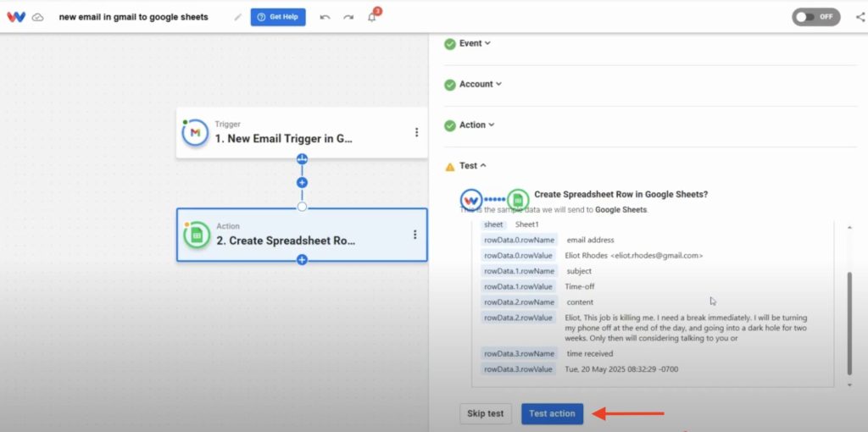Expand the Account section

[480, 84]
